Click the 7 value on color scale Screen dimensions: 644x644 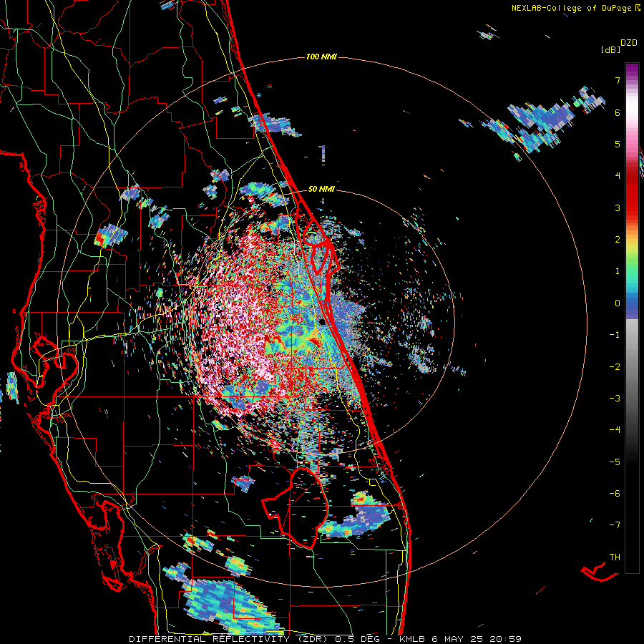click(x=618, y=80)
